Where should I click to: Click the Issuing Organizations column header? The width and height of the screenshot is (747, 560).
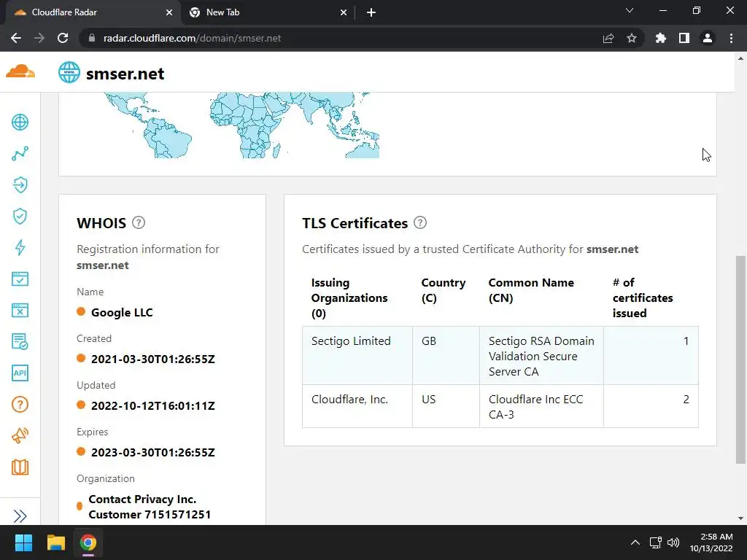pyautogui.click(x=349, y=297)
